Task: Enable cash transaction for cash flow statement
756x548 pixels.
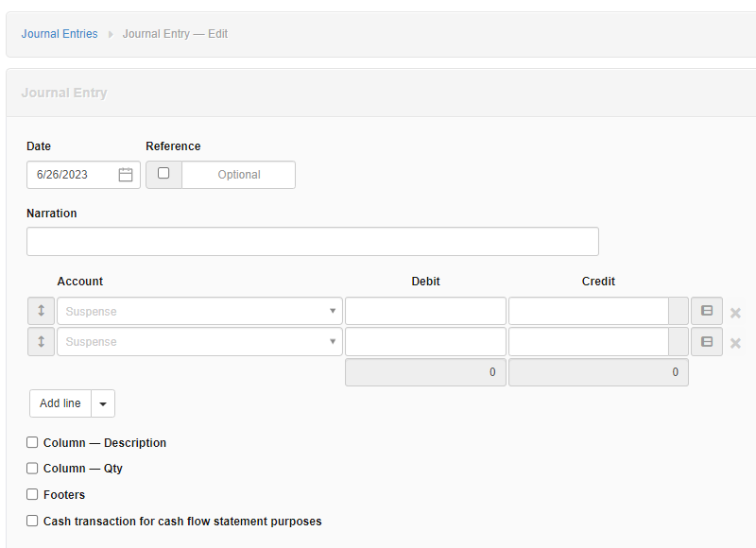Action: tap(31, 521)
